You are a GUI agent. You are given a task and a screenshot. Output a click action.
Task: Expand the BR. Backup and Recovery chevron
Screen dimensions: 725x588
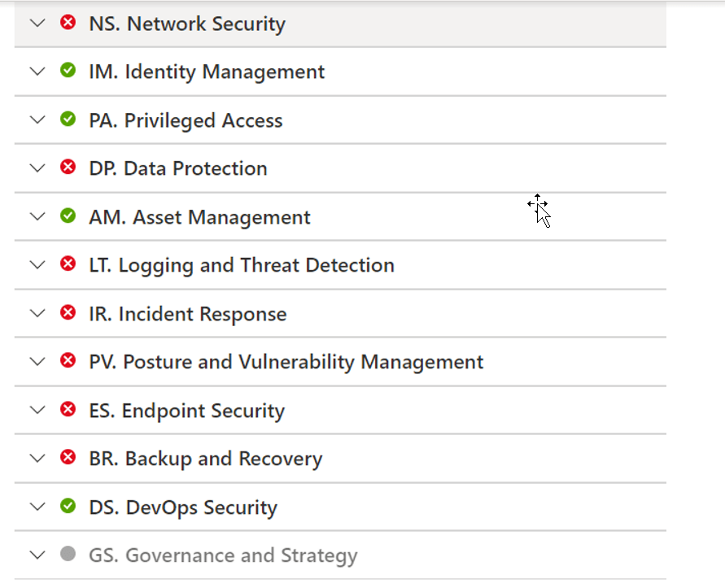pos(37,458)
